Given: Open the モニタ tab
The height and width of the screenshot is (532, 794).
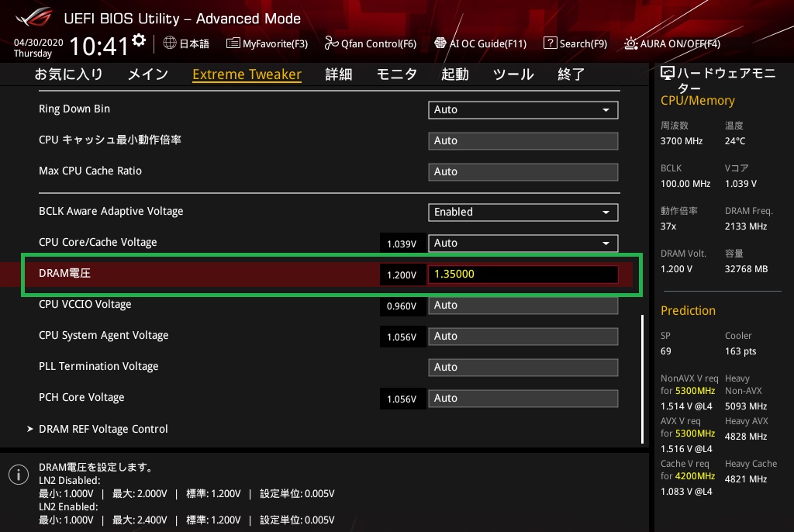Looking at the screenshot, I should pos(396,74).
